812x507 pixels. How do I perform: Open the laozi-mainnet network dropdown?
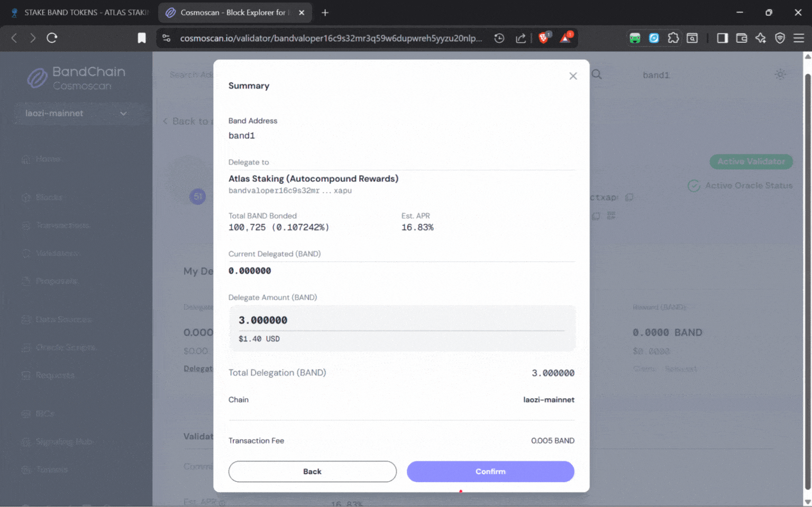(76, 113)
